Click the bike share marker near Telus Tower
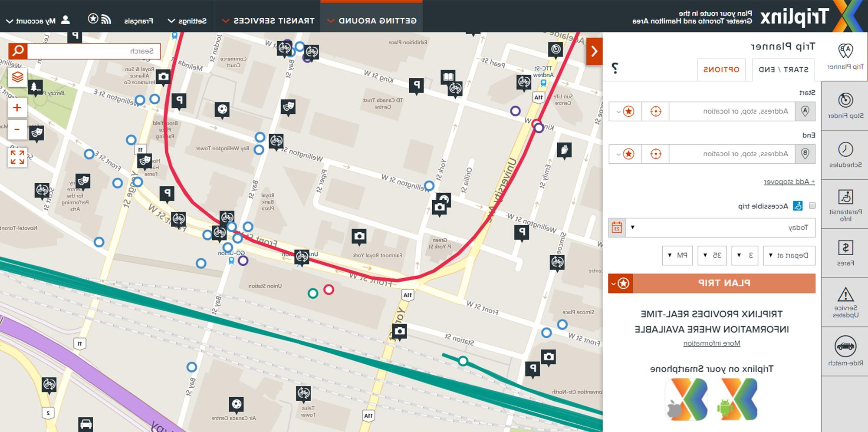The width and height of the screenshot is (868, 432). (x=303, y=394)
